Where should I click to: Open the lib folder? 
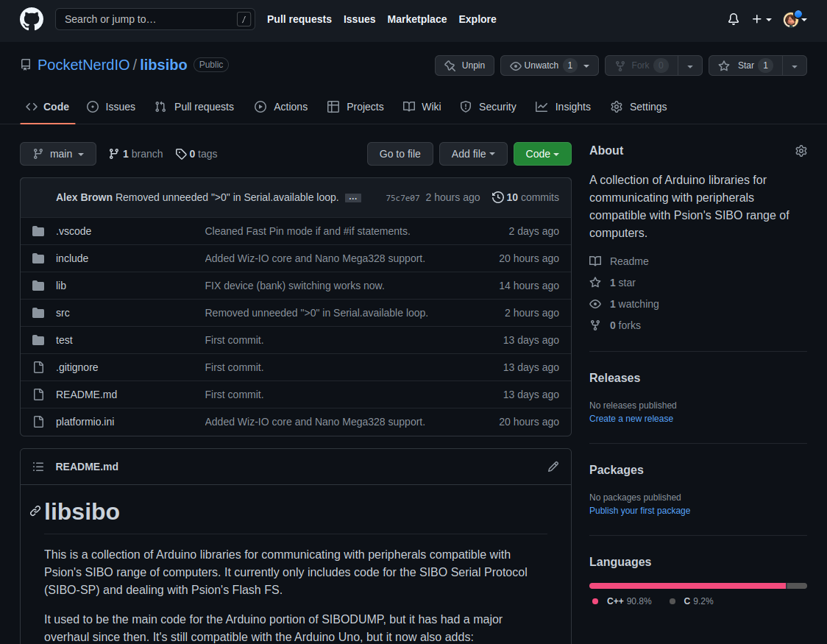[x=60, y=286]
